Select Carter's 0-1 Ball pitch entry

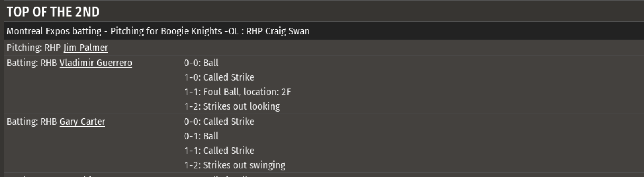tap(201, 136)
